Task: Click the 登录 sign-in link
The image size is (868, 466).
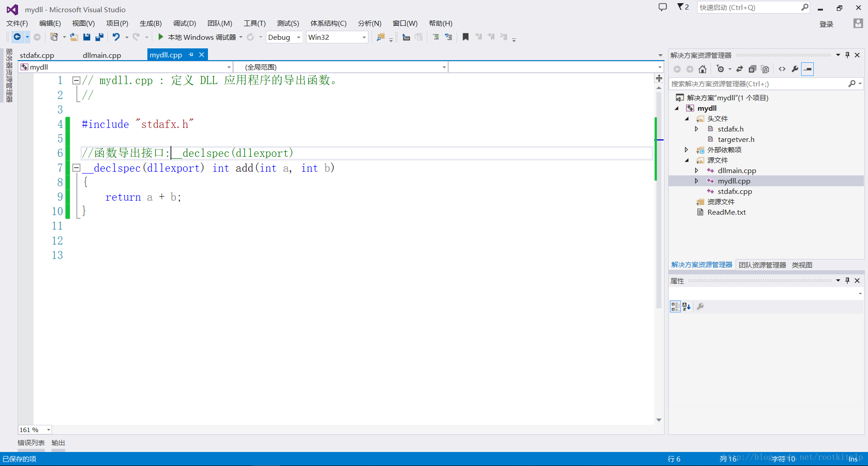Action: coord(826,24)
